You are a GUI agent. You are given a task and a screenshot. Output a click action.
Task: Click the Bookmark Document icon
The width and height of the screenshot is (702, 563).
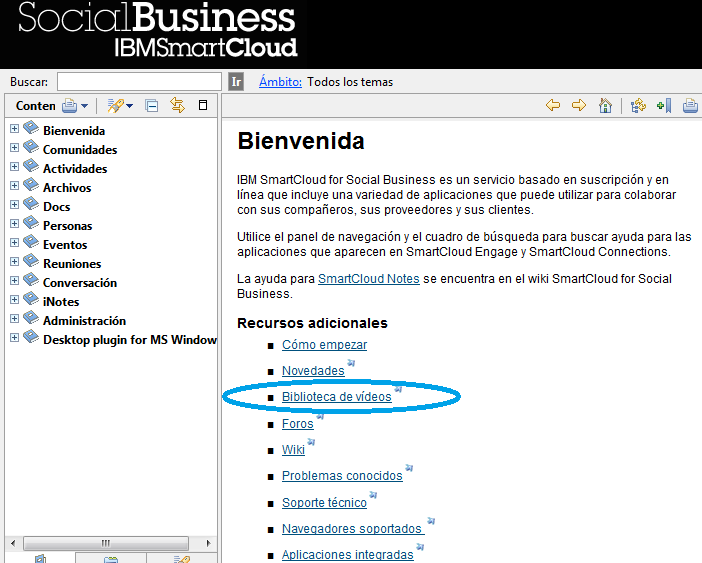tap(664, 106)
